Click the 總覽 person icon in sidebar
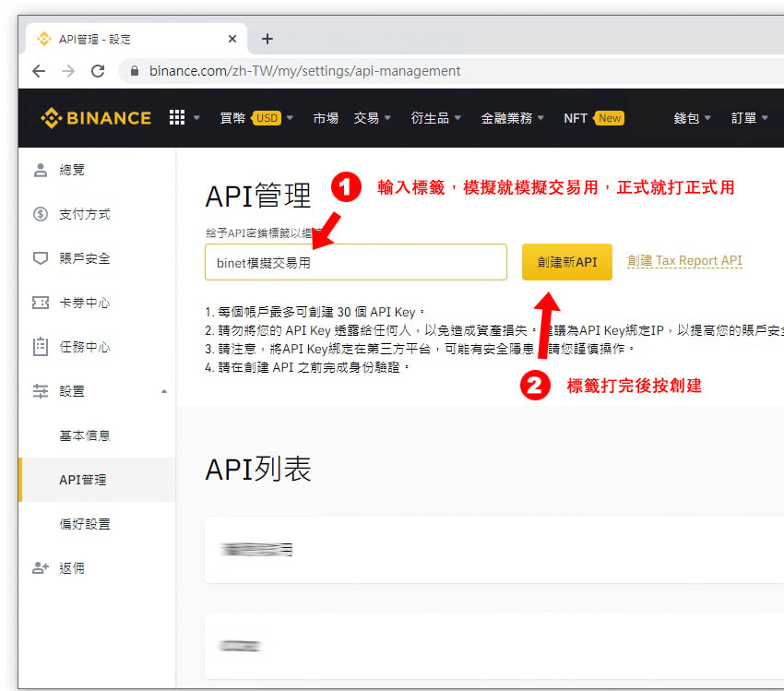784x691 pixels. click(x=41, y=170)
